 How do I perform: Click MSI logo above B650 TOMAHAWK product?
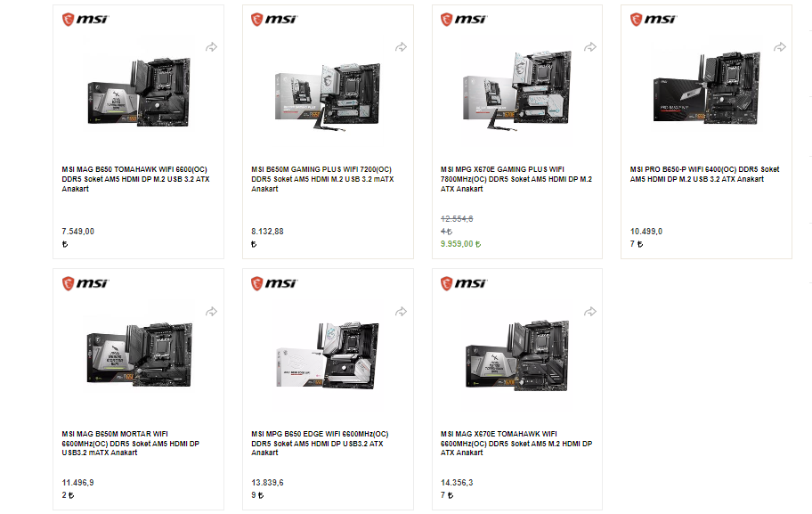click(85, 20)
